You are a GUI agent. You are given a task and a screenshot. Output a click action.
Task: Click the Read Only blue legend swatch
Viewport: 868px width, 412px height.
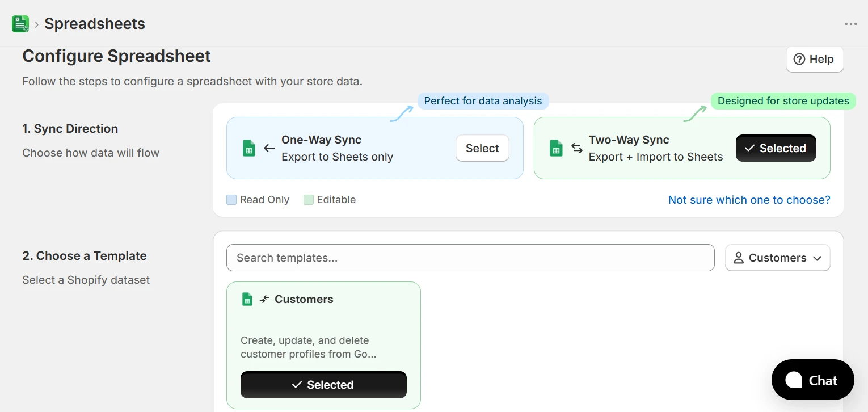tap(231, 200)
